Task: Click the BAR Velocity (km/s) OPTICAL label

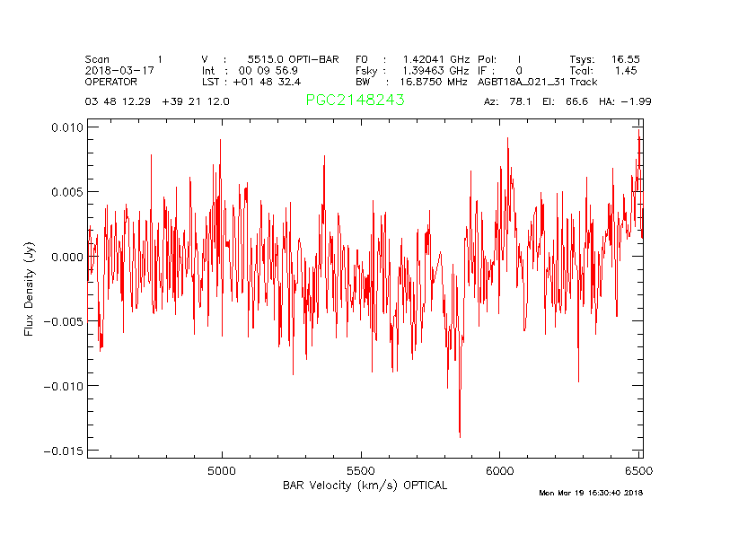Action: (x=365, y=486)
